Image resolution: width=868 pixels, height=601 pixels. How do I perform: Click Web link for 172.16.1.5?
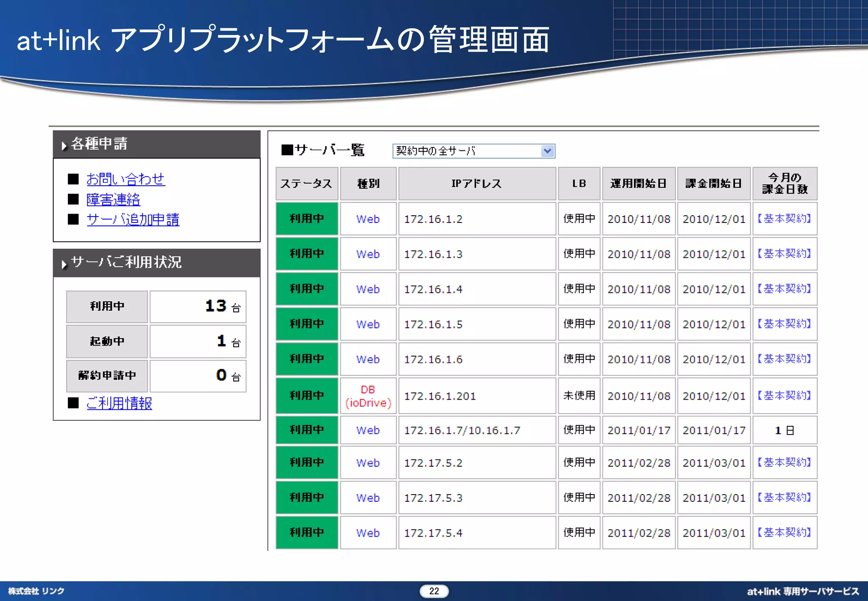click(x=368, y=325)
